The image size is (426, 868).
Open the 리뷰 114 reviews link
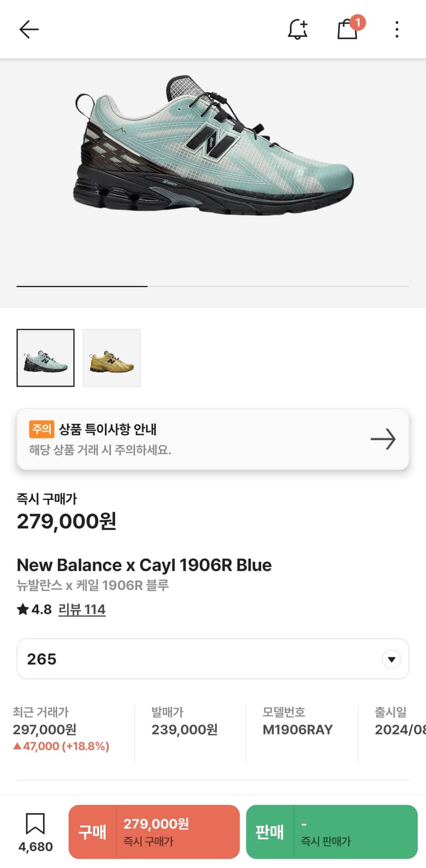pos(82,609)
